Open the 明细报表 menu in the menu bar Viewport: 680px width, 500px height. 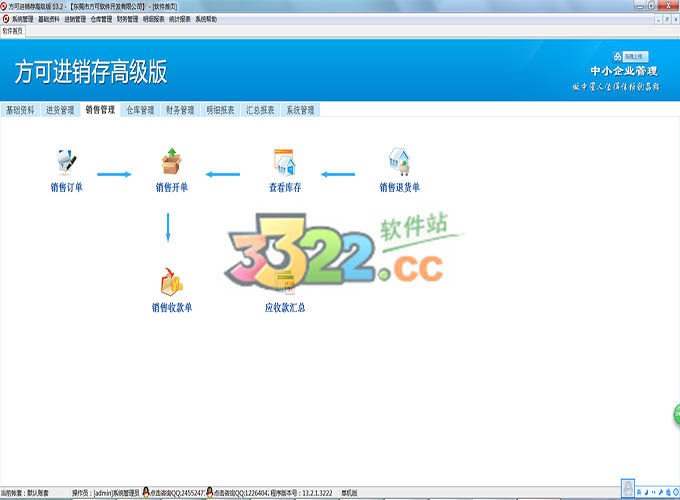[154, 19]
